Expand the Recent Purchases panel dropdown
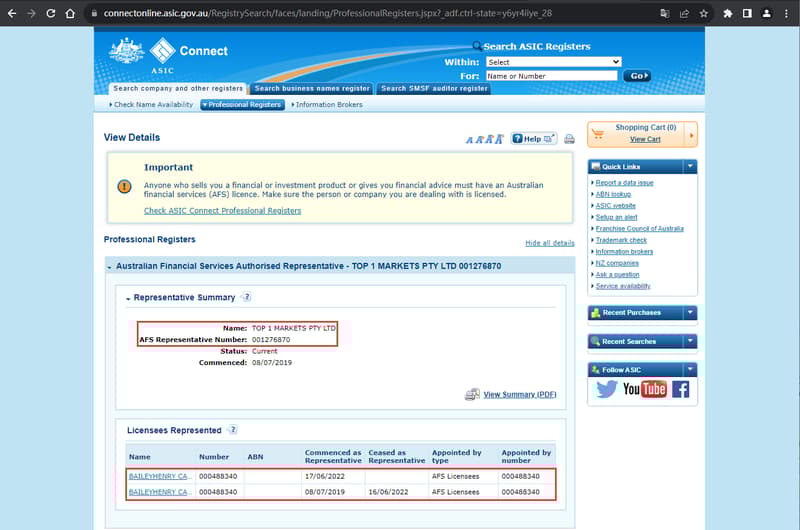 point(690,312)
